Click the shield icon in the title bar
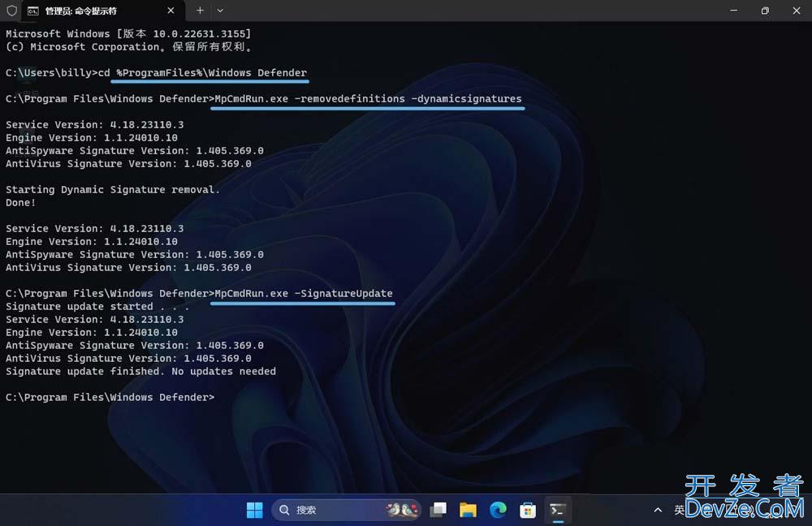 pos(12,11)
